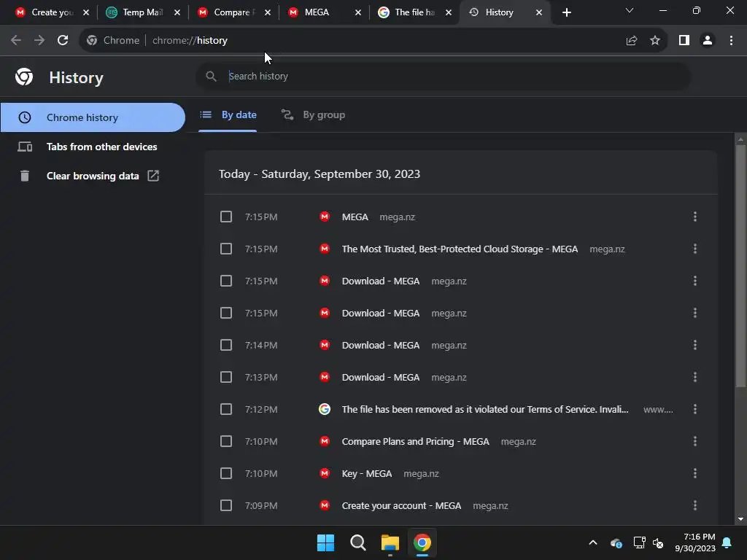Image resolution: width=747 pixels, height=560 pixels.
Task: Click the history list vertical scrollbar
Action: tap(740, 265)
